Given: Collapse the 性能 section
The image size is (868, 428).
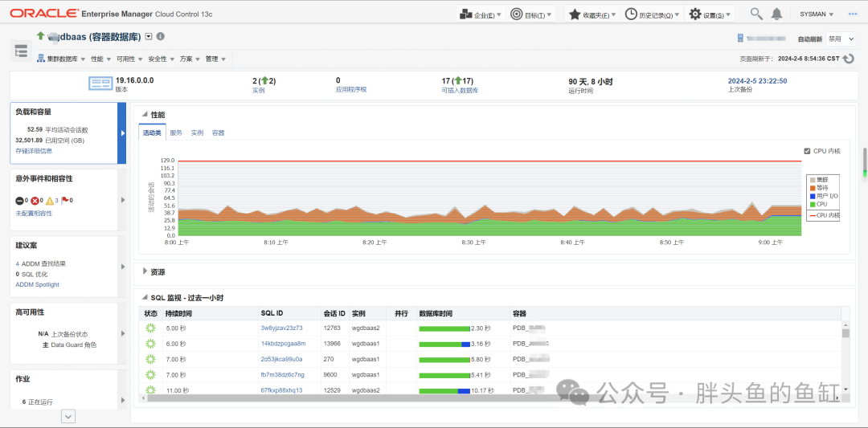Looking at the screenshot, I should [x=145, y=114].
